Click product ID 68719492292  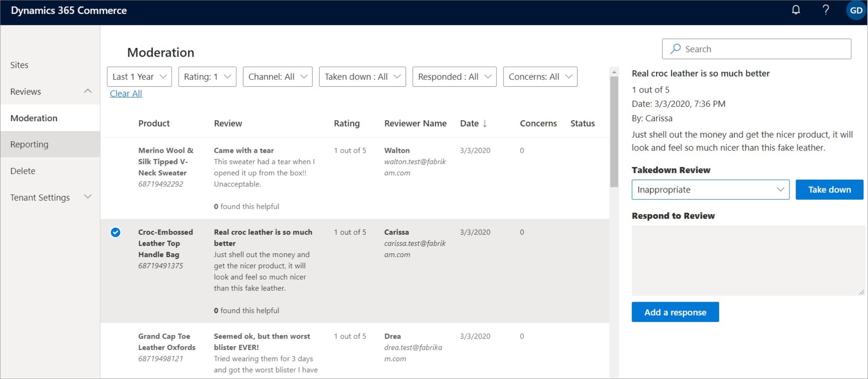161,184
